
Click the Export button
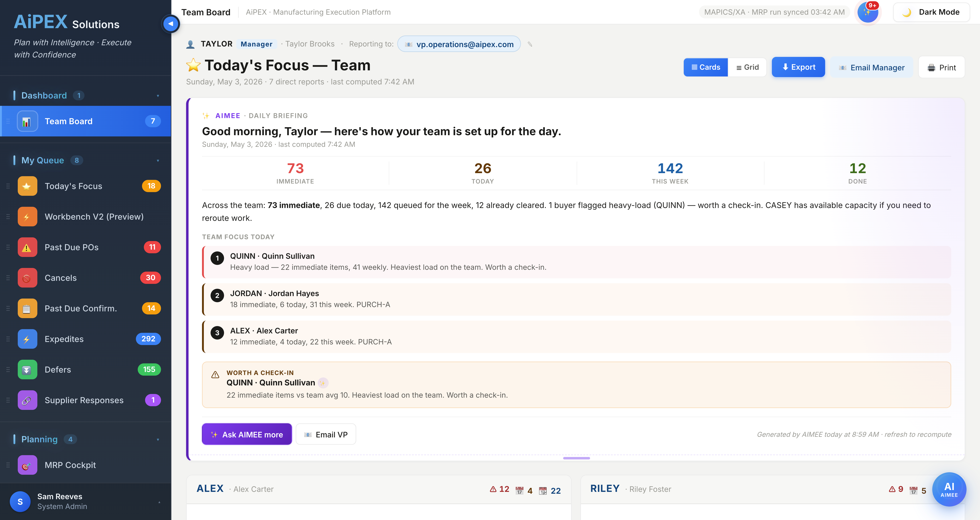798,67
